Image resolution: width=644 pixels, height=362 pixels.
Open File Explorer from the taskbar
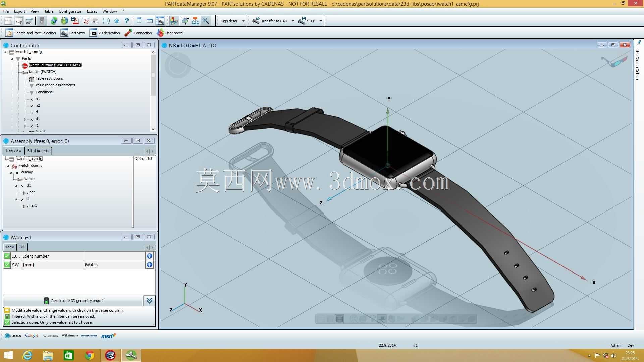click(x=48, y=355)
